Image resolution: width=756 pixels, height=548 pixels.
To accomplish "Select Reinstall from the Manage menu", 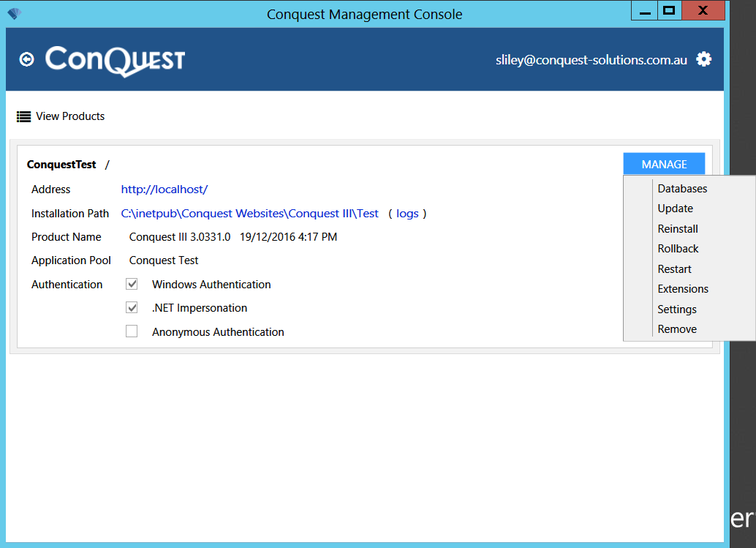I will point(678,229).
